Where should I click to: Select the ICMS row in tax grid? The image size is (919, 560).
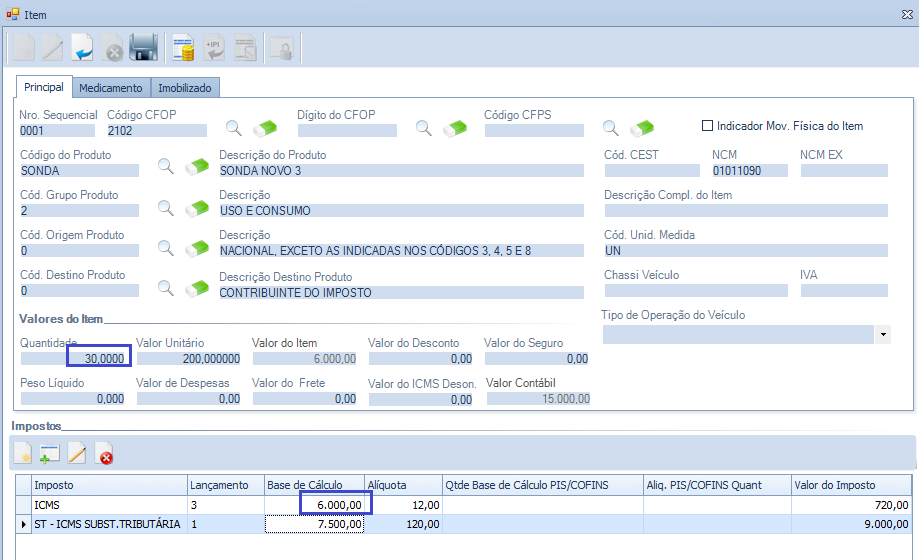click(x=100, y=505)
